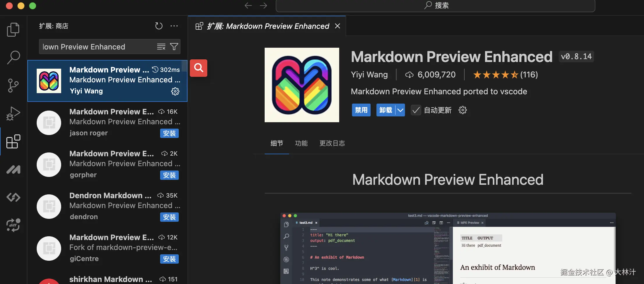Screen dimensions: 644x284
Task: Switch to the 细节 tab
Action: point(277,143)
